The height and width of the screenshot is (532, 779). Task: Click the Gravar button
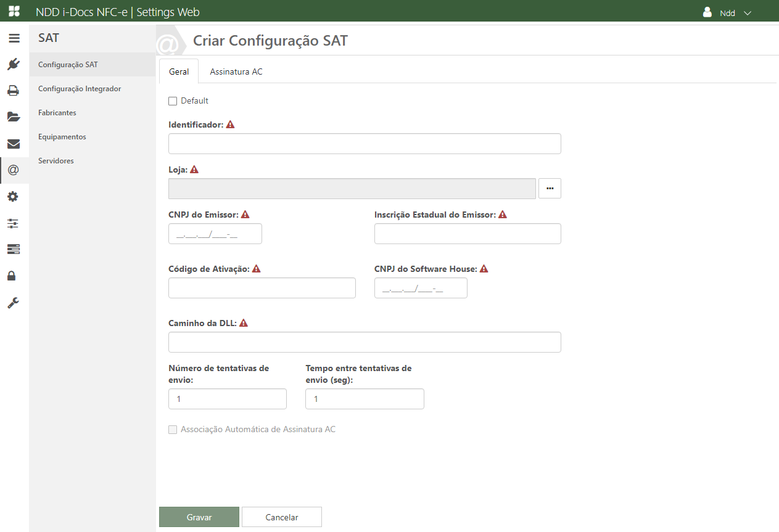point(199,517)
